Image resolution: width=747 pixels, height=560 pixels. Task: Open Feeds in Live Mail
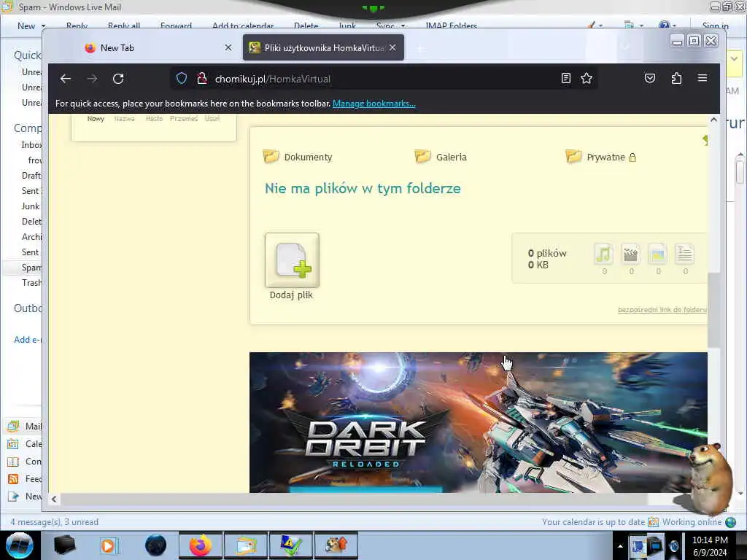(25, 479)
